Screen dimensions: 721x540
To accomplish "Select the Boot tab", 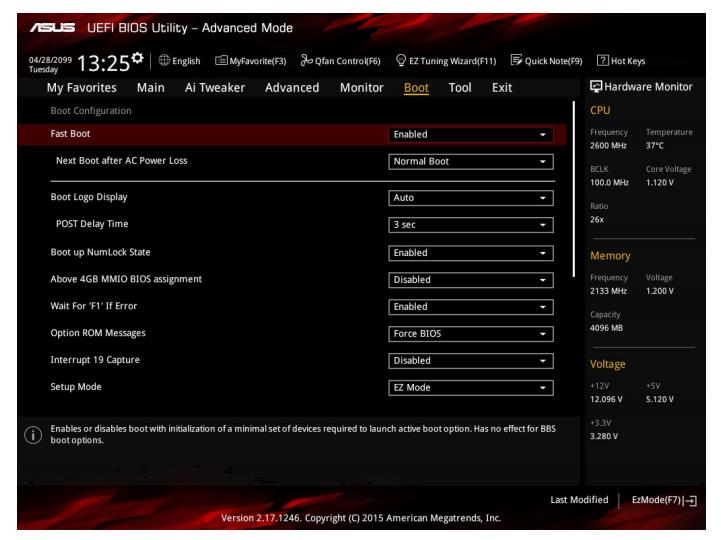I will coord(416,87).
